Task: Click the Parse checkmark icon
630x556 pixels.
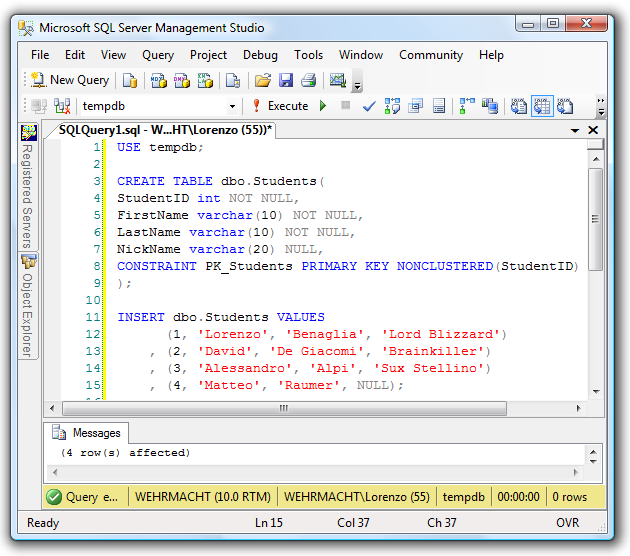Action: coord(369,106)
